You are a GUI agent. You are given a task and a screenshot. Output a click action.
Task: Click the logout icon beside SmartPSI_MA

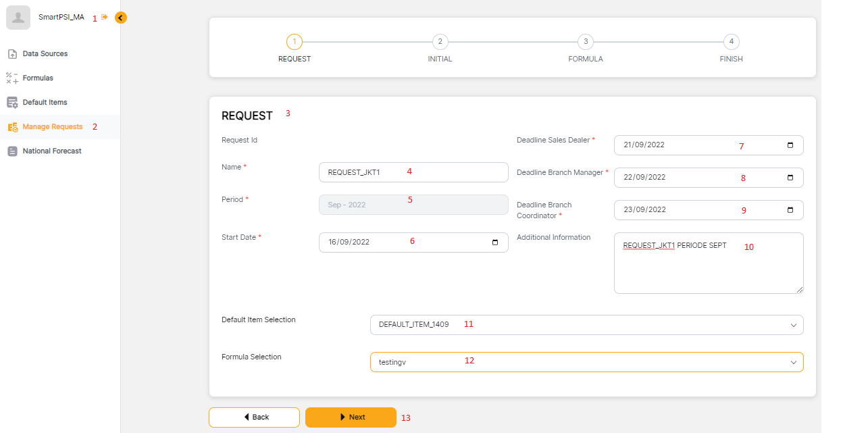click(105, 18)
